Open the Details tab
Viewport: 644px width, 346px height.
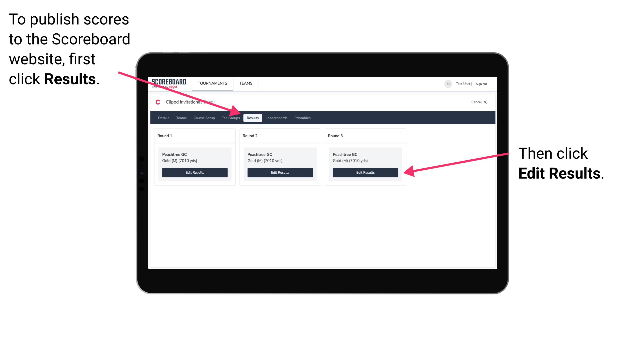click(x=163, y=118)
